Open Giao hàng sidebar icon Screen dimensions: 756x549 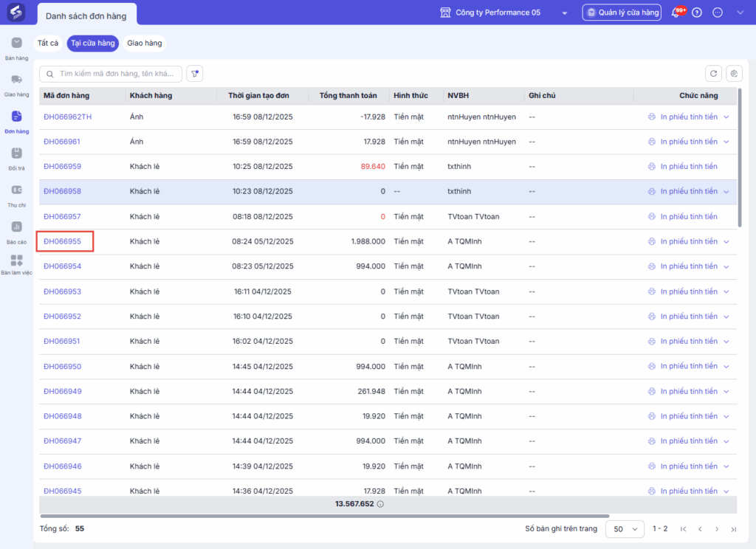16,84
